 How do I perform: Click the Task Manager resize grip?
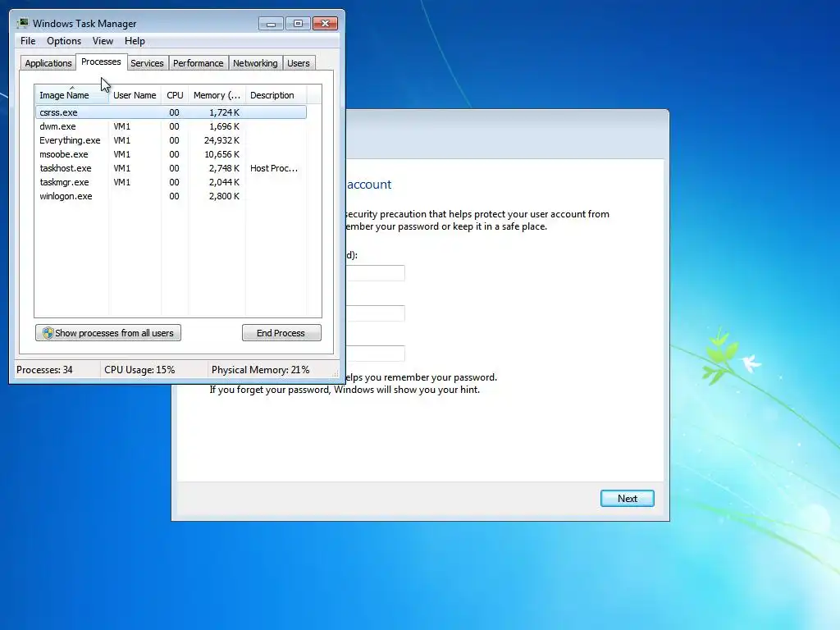click(336, 373)
